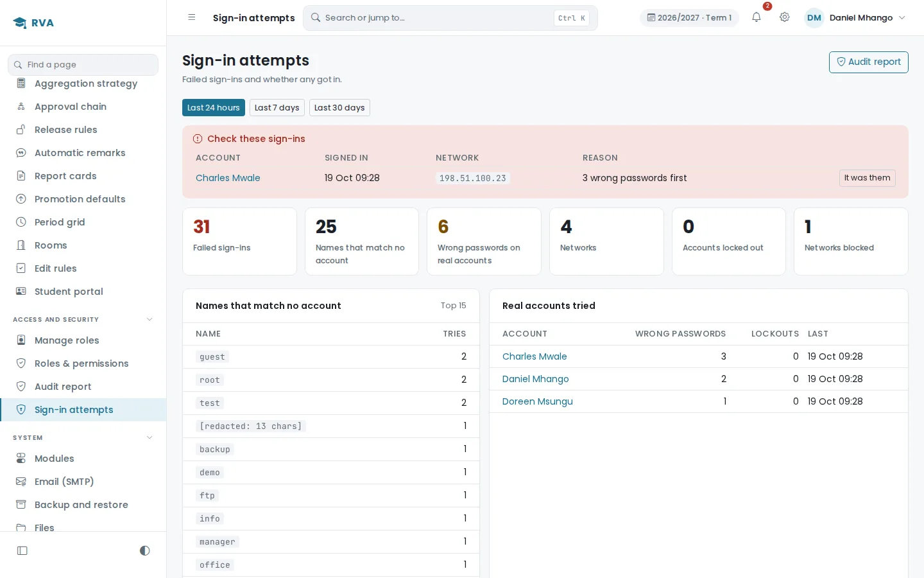Screen dimensions: 924x578
Task: Open the Daniel Mhango user dropdown
Action: click(x=856, y=18)
